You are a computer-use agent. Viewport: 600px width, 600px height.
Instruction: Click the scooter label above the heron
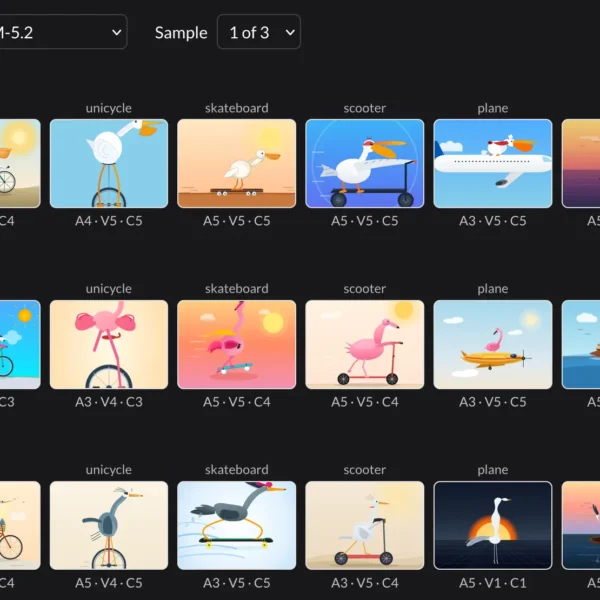click(365, 470)
